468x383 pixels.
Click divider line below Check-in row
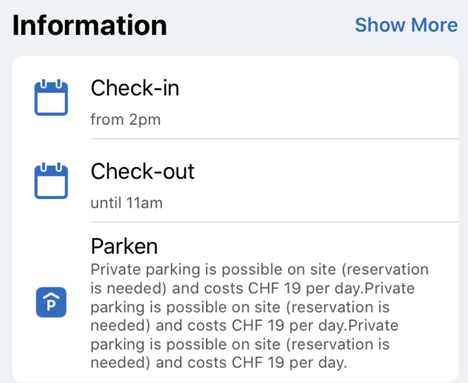click(274, 138)
